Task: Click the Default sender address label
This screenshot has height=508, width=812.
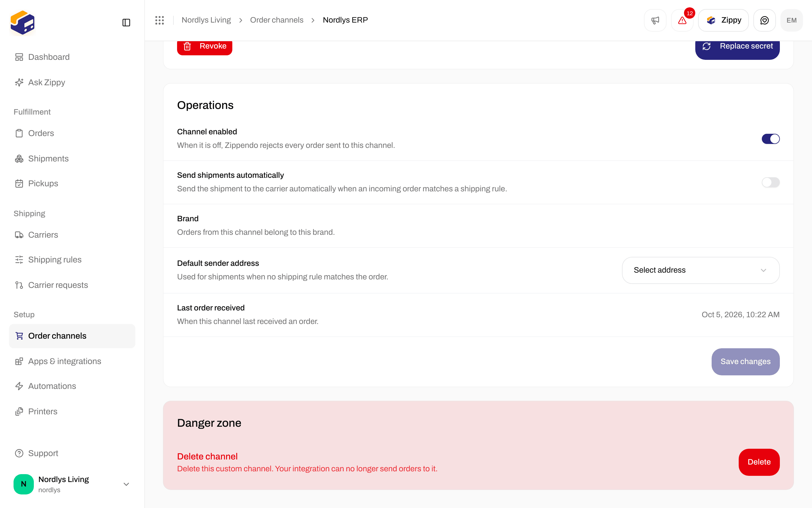Action: (x=218, y=263)
